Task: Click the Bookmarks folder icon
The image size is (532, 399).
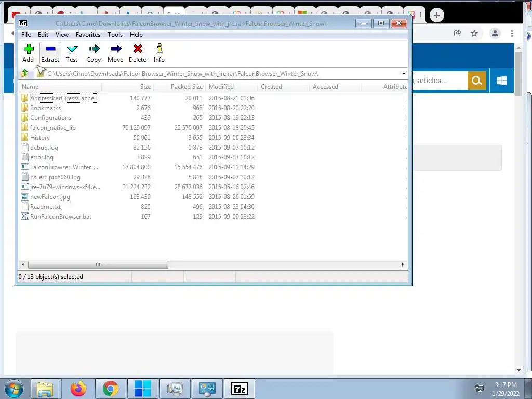Action: click(24, 108)
